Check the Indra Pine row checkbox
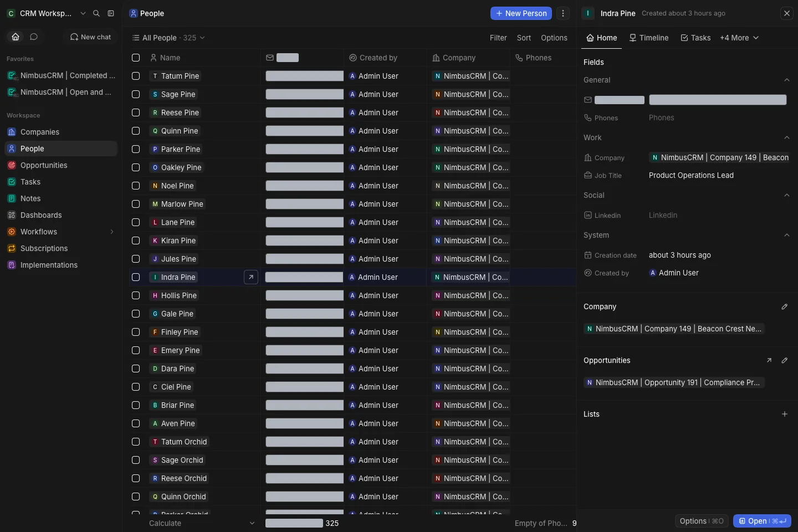Image resolution: width=798 pixels, height=532 pixels. point(136,277)
